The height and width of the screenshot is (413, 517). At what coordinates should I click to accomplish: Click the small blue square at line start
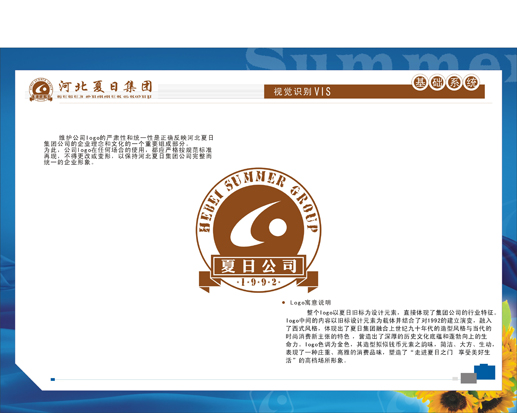(x=53, y=379)
